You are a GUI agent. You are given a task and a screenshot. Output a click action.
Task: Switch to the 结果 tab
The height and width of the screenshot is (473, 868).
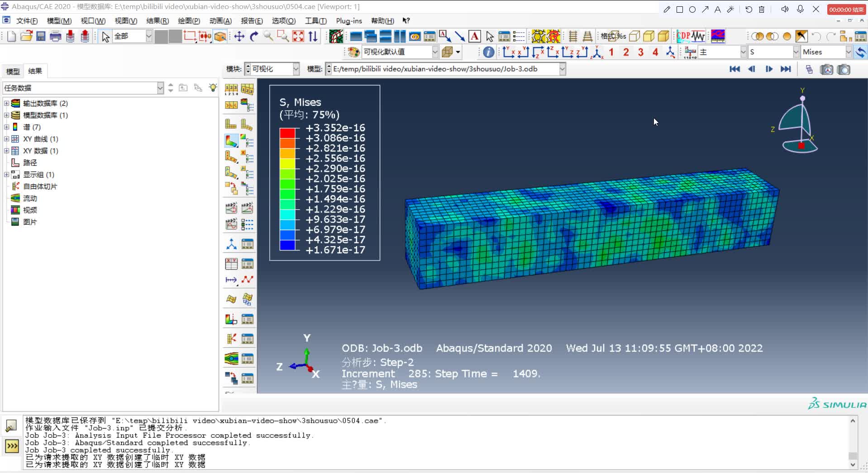click(35, 71)
